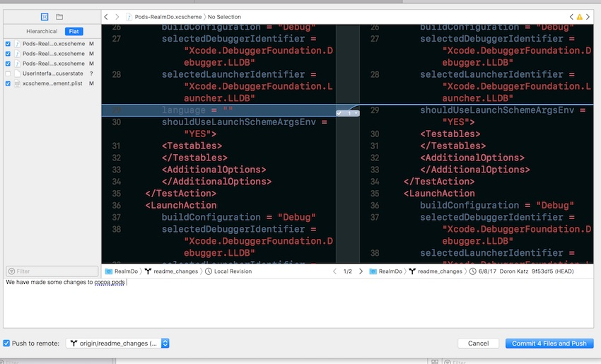
Task: Click the file icon of Pods-Real…o.xcscheme
Action: pos(17,44)
